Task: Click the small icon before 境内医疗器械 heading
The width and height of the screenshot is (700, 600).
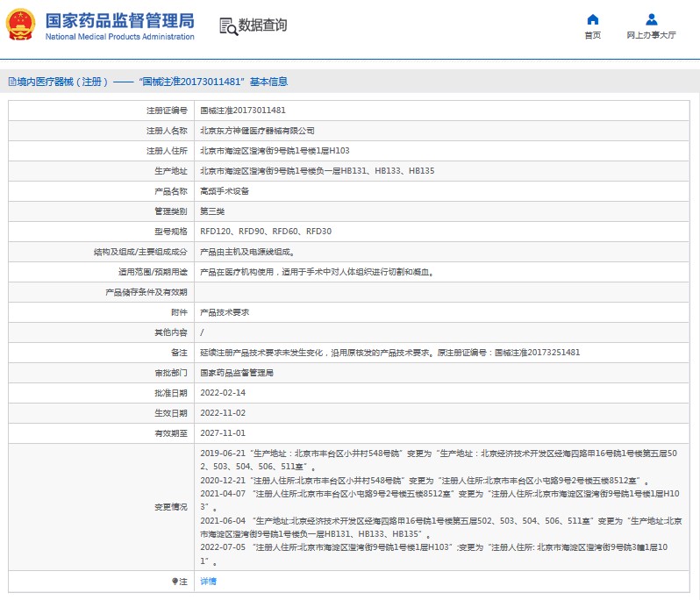Action: pos(11,82)
